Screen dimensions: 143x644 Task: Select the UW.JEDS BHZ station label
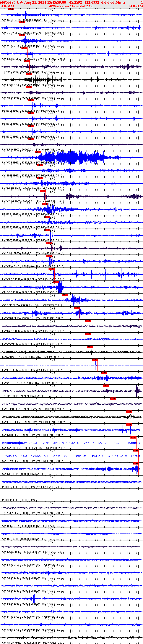coord(33,409)
